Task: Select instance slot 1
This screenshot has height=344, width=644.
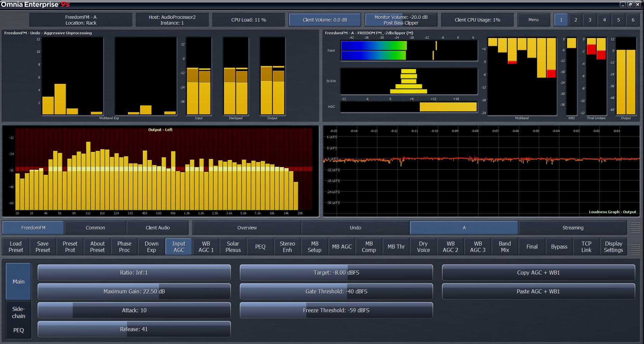Action: click(561, 20)
